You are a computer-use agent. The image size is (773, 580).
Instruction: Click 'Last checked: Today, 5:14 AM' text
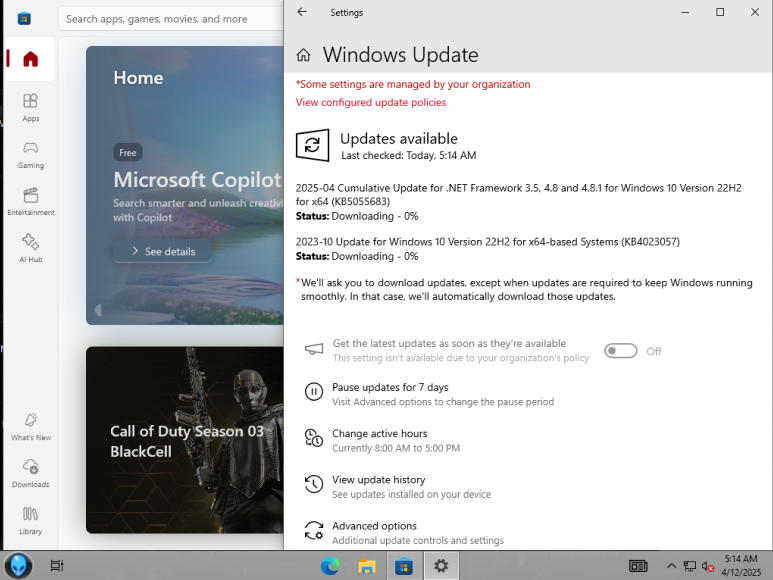coord(409,156)
